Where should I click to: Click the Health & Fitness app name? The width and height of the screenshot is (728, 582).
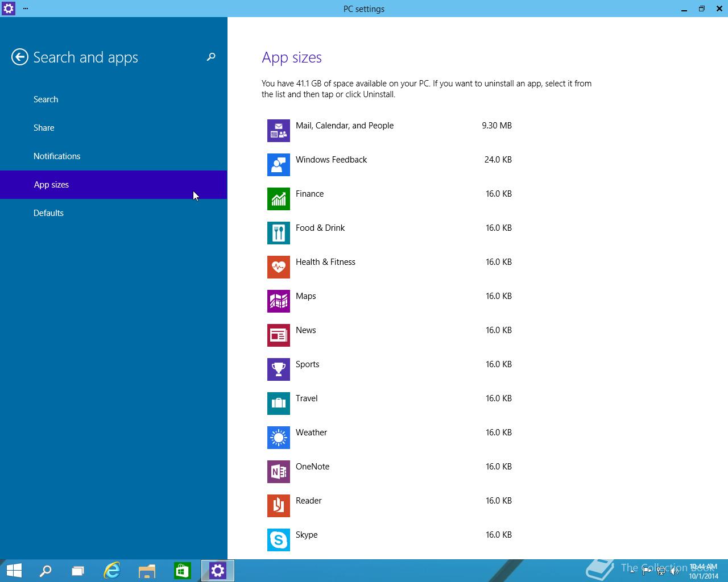(325, 262)
